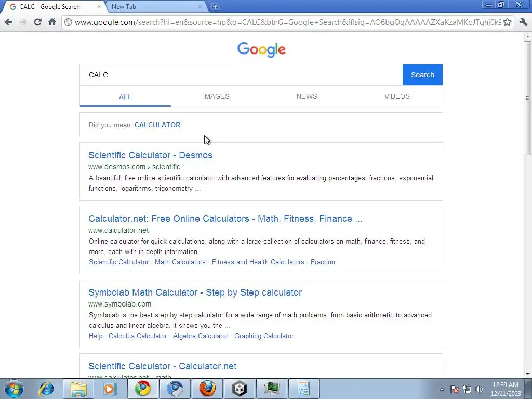Click the scrollbar up arrow

click(527, 36)
